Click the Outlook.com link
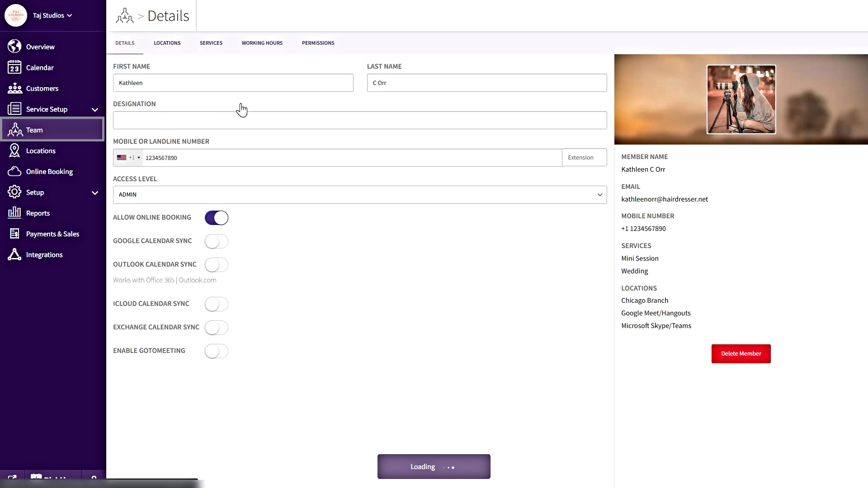868x488 pixels. (198, 280)
